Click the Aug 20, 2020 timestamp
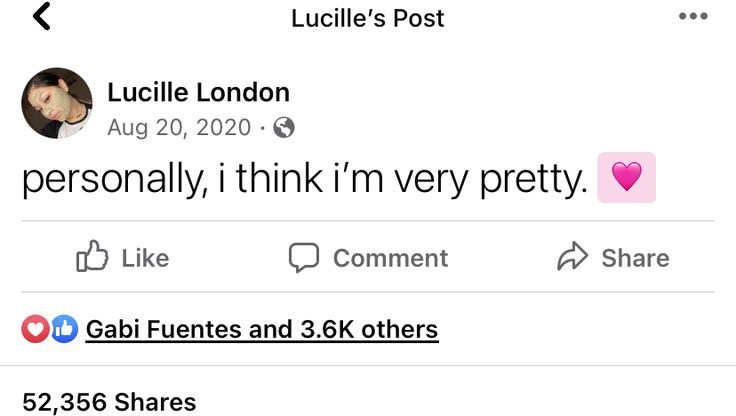 179,127
